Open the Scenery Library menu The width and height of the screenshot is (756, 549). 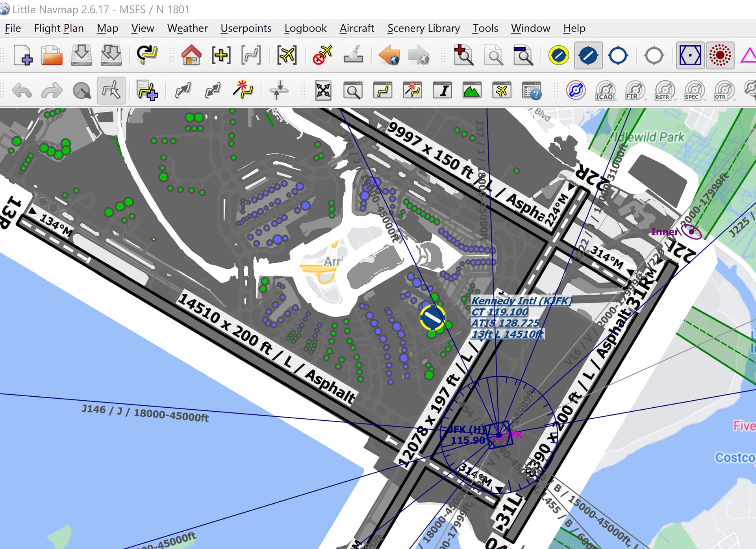click(x=423, y=28)
